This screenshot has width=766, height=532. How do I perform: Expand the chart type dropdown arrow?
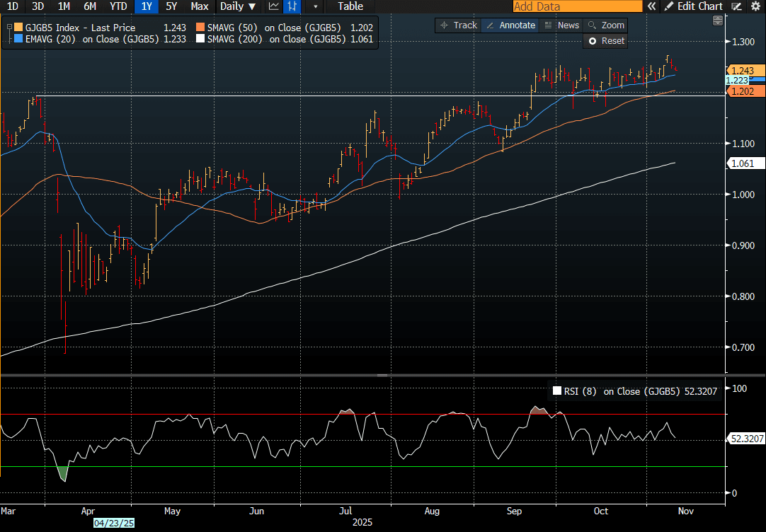coord(315,6)
